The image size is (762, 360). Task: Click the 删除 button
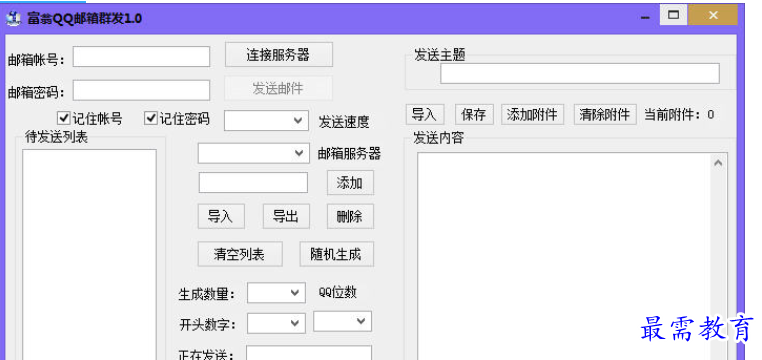point(350,216)
